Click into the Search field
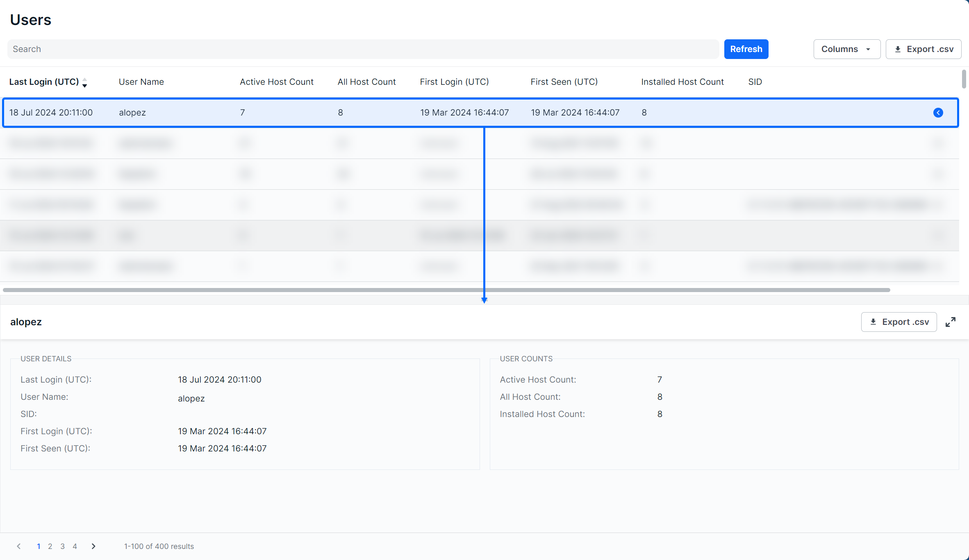Image resolution: width=969 pixels, height=560 pixels. tap(363, 49)
